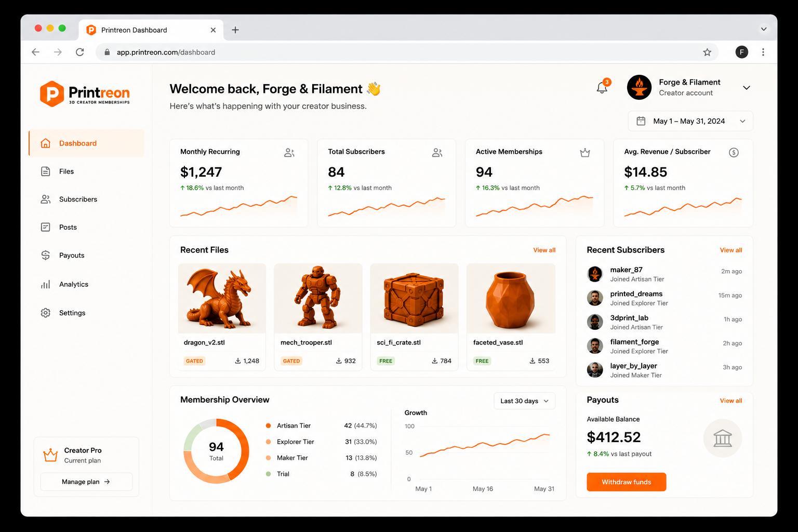798x532 pixels.
Task: Click the Files document icon
Action: [46, 171]
